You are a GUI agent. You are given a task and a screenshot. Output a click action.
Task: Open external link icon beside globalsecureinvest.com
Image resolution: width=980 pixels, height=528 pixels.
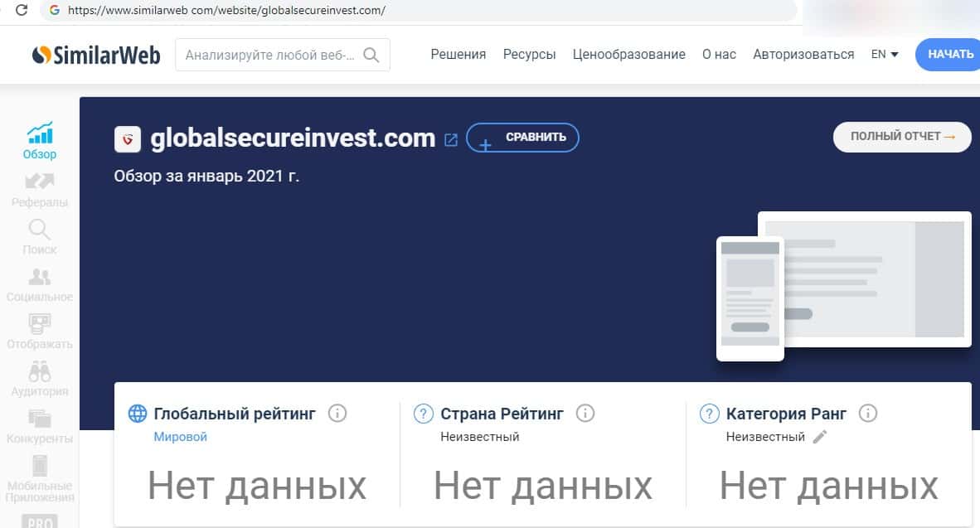click(451, 140)
